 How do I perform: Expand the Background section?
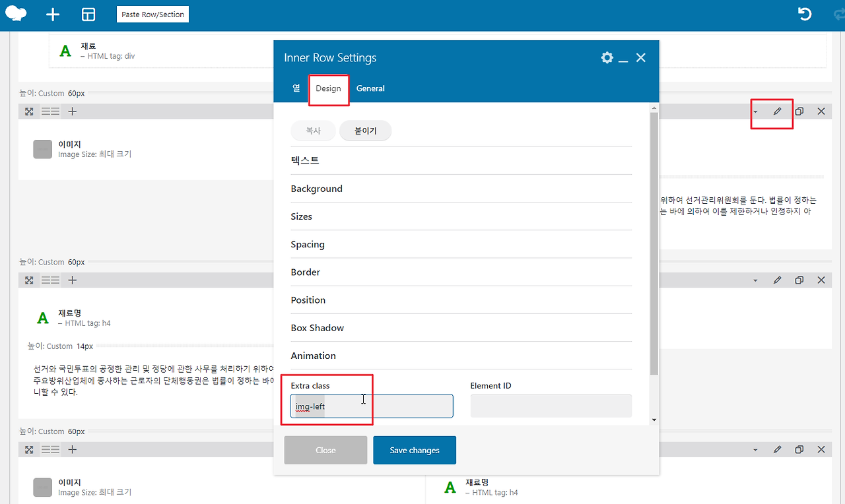[461, 189]
